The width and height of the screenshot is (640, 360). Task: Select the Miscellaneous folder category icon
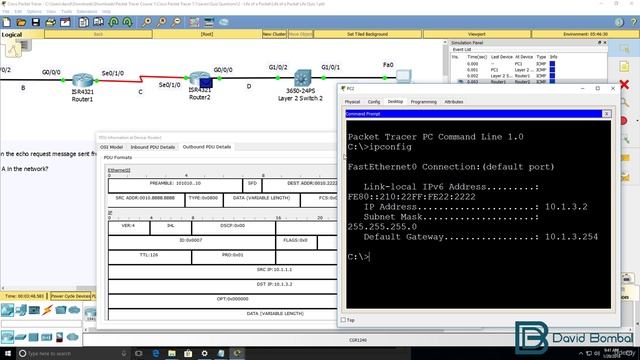(61, 310)
